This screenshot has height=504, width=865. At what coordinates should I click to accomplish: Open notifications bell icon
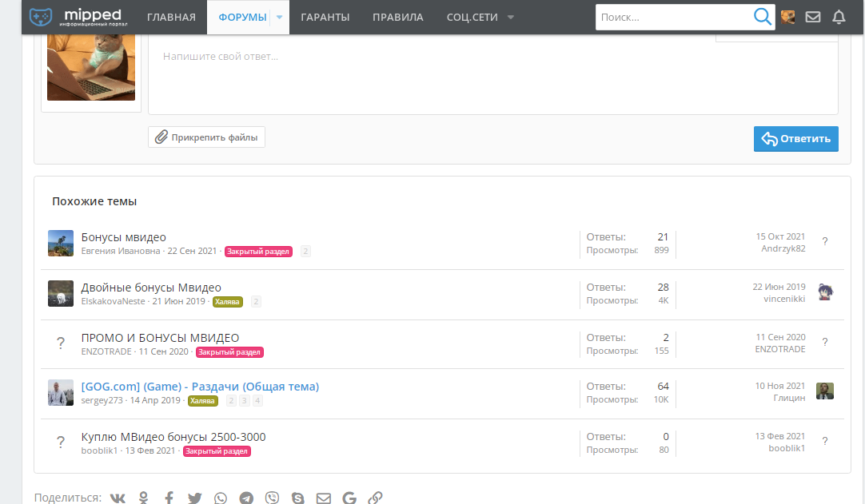pos(839,17)
